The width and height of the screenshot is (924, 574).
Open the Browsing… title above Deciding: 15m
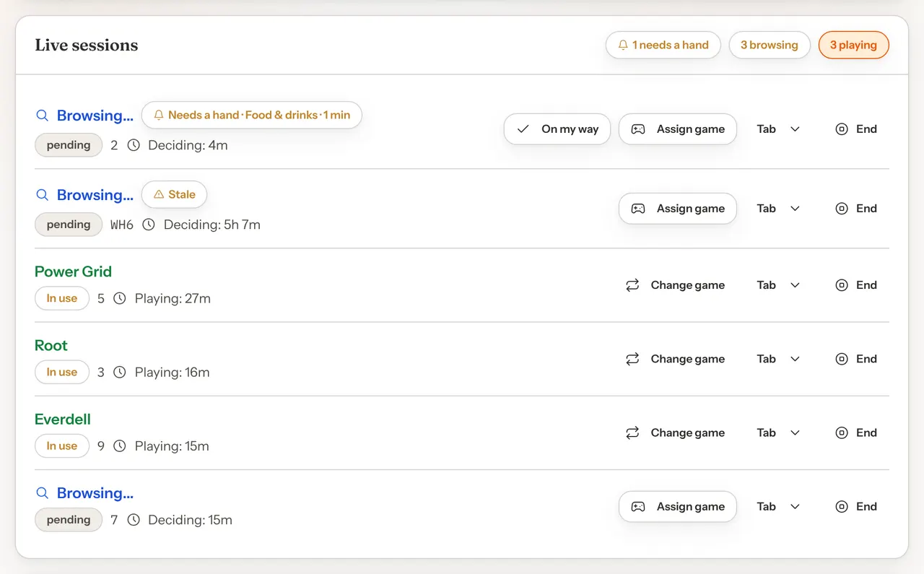[95, 493]
